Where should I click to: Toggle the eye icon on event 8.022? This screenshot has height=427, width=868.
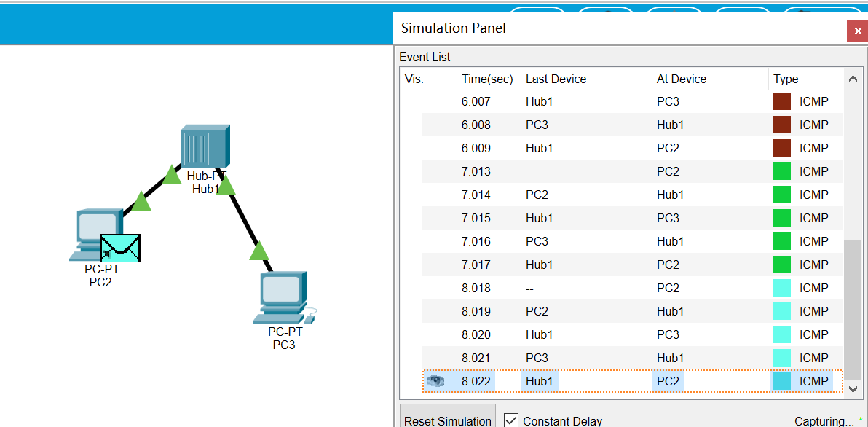click(435, 381)
